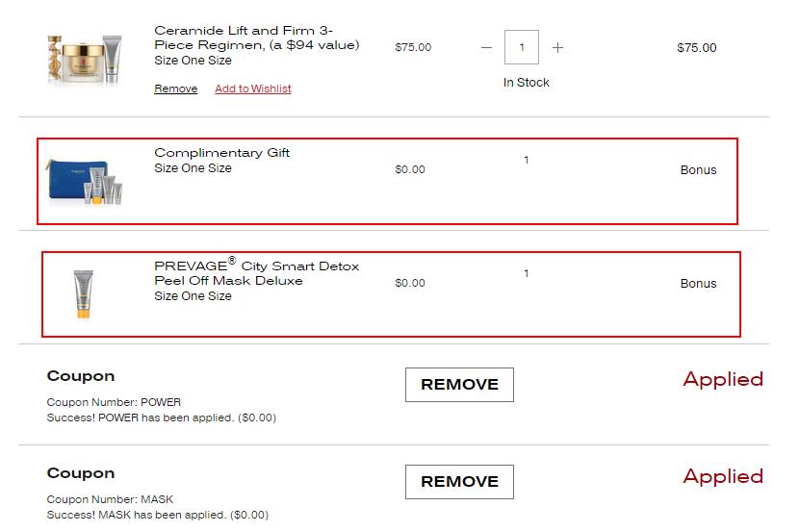
Task: Click the Complimentary Gift title text
Action: pos(221,153)
